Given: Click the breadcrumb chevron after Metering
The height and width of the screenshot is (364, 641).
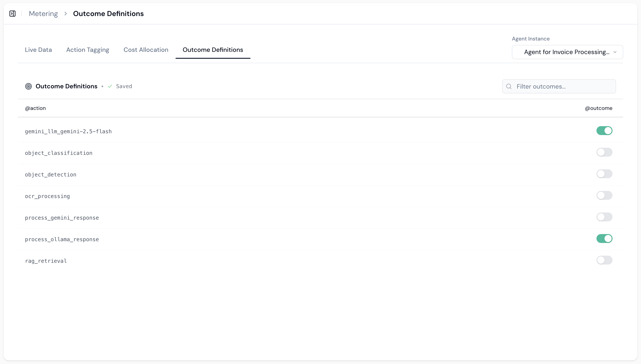Looking at the screenshot, I should point(65,14).
